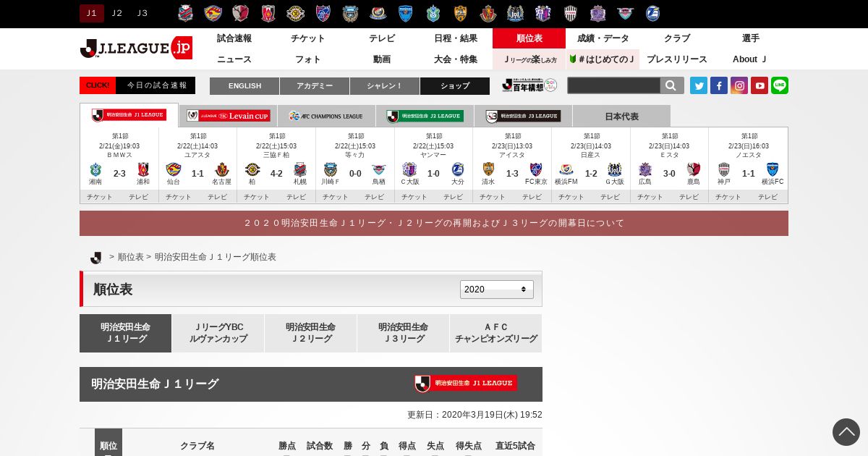Open the season year 2020 dropdown
The width and height of the screenshot is (868, 456).
coord(497,290)
